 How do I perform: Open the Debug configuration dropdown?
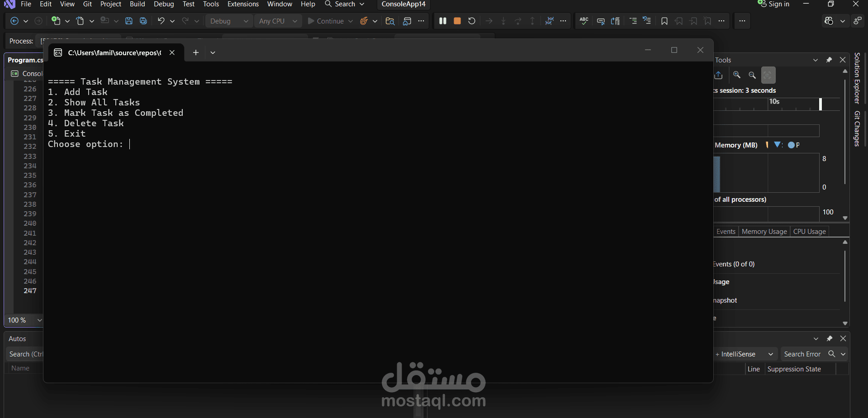click(246, 21)
